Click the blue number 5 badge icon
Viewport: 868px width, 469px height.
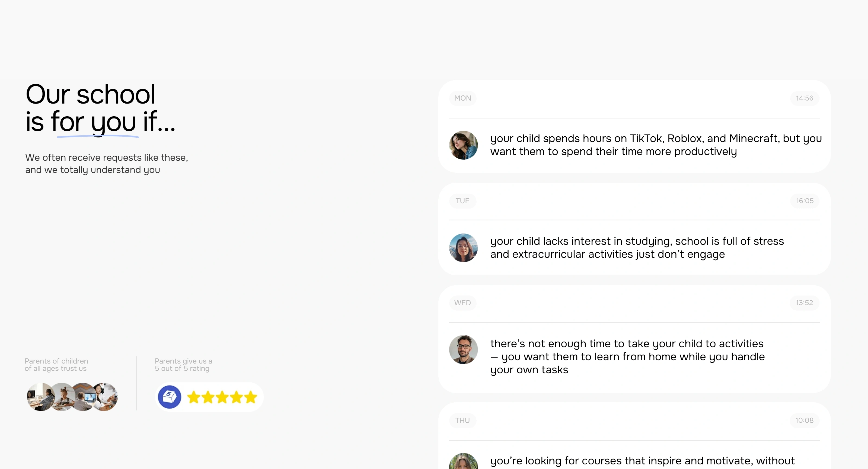(x=170, y=397)
